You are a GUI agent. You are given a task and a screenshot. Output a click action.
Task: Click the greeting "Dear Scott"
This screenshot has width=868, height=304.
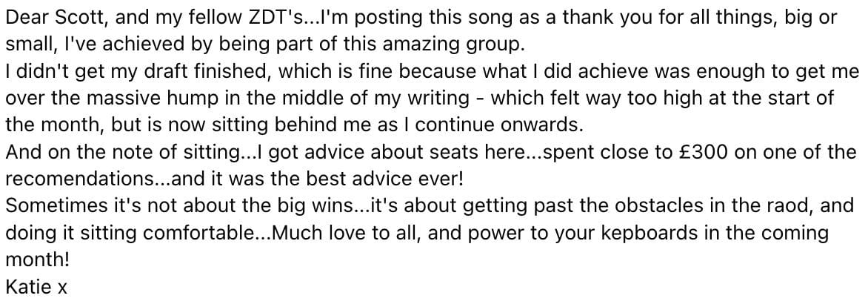[53, 18]
